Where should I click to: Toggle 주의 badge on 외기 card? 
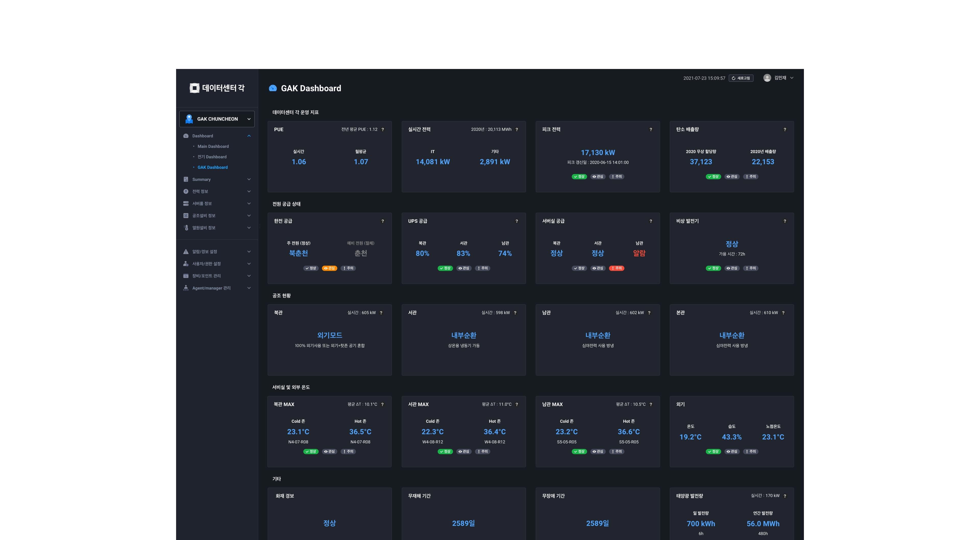751,452
